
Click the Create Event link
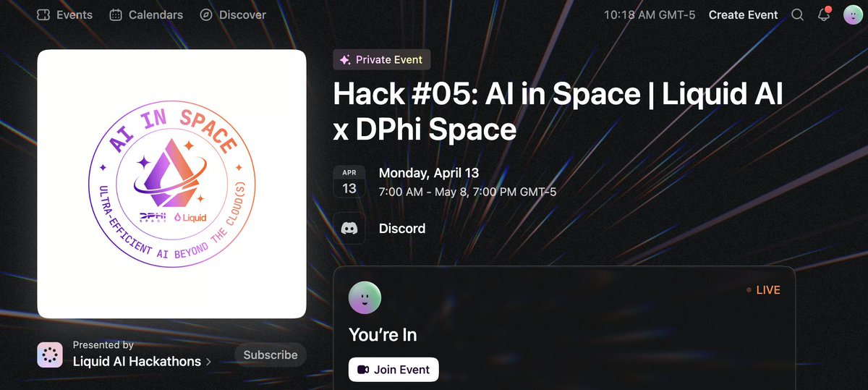(743, 14)
